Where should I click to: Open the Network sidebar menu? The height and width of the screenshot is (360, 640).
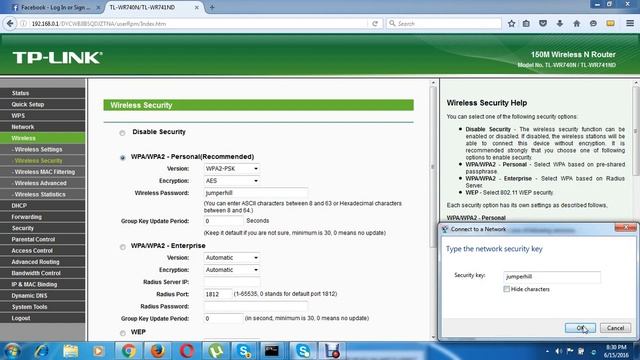click(x=43, y=127)
